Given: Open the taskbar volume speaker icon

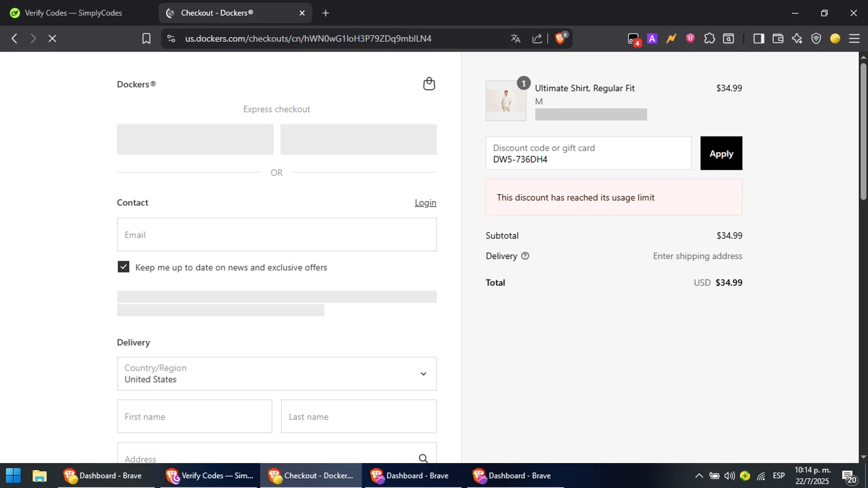Looking at the screenshot, I should click(x=730, y=476).
